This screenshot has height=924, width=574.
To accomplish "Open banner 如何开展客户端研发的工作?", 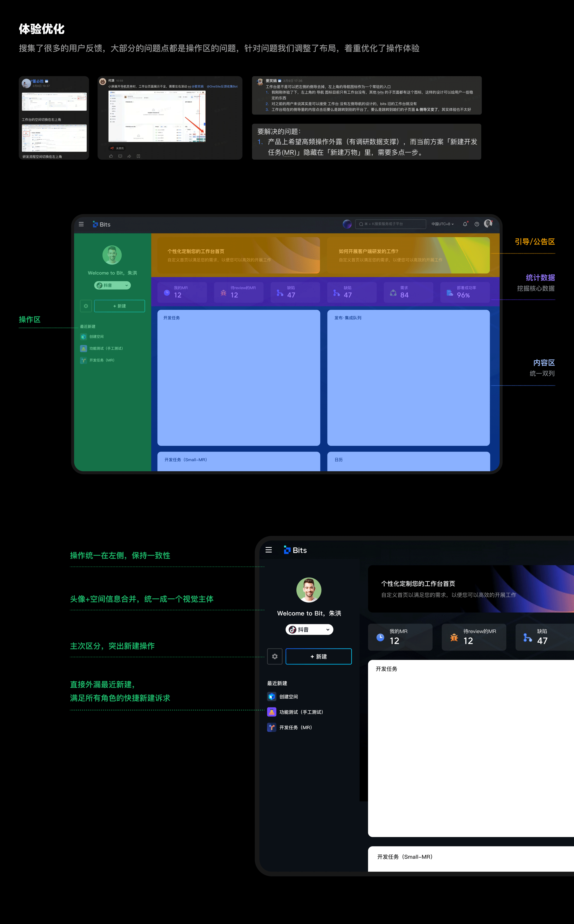I will coord(408,255).
